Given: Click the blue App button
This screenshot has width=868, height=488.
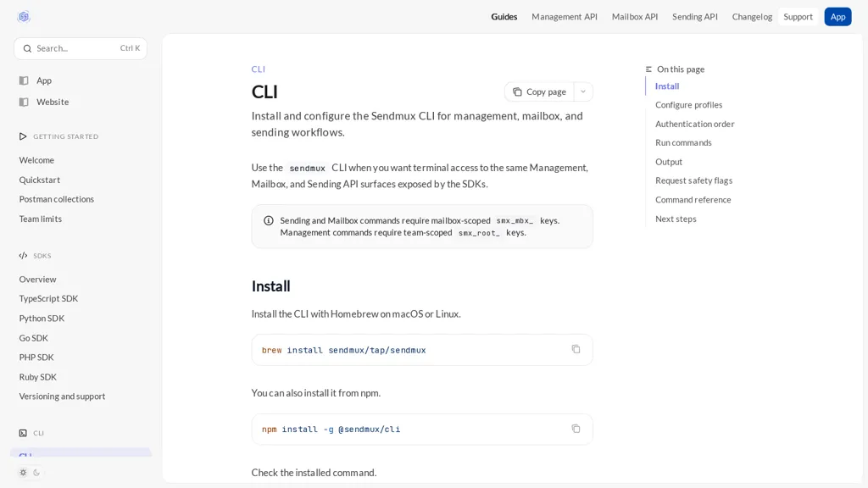Looking at the screenshot, I should pyautogui.click(x=837, y=17).
